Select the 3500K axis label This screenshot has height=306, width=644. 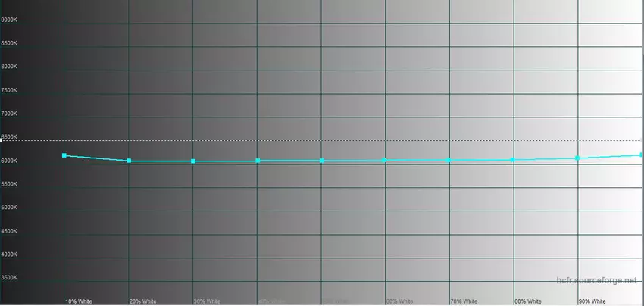[11, 278]
